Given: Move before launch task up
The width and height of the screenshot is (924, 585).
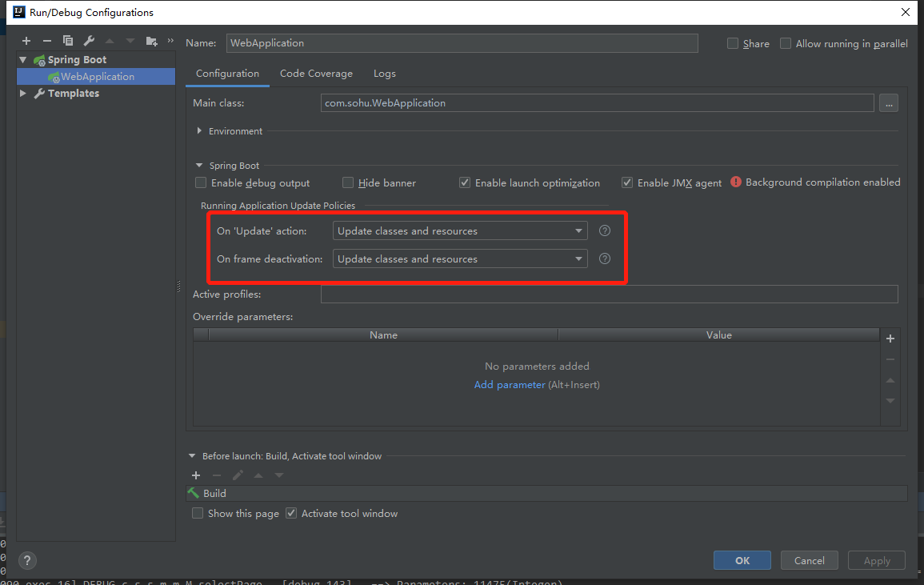Looking at the screenshot, I should 258,475.
